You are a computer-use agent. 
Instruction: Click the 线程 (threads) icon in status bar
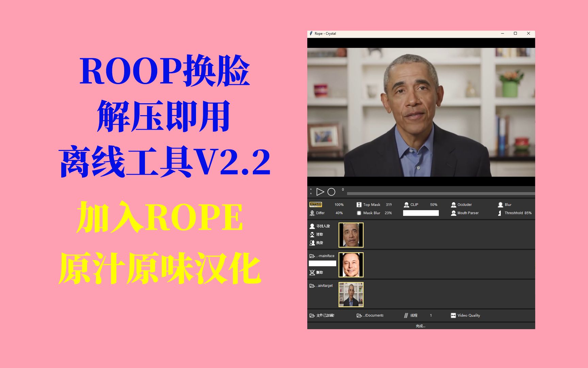pos(406,315)
